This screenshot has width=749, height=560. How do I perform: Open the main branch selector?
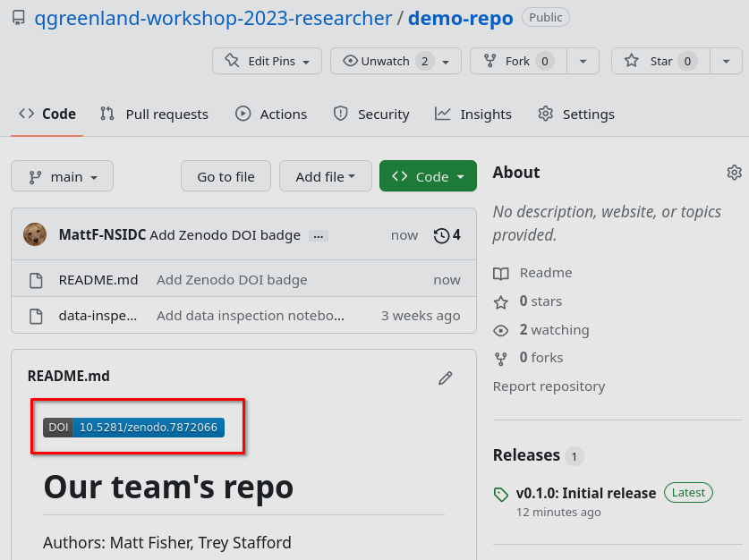(x=62, y=177)
